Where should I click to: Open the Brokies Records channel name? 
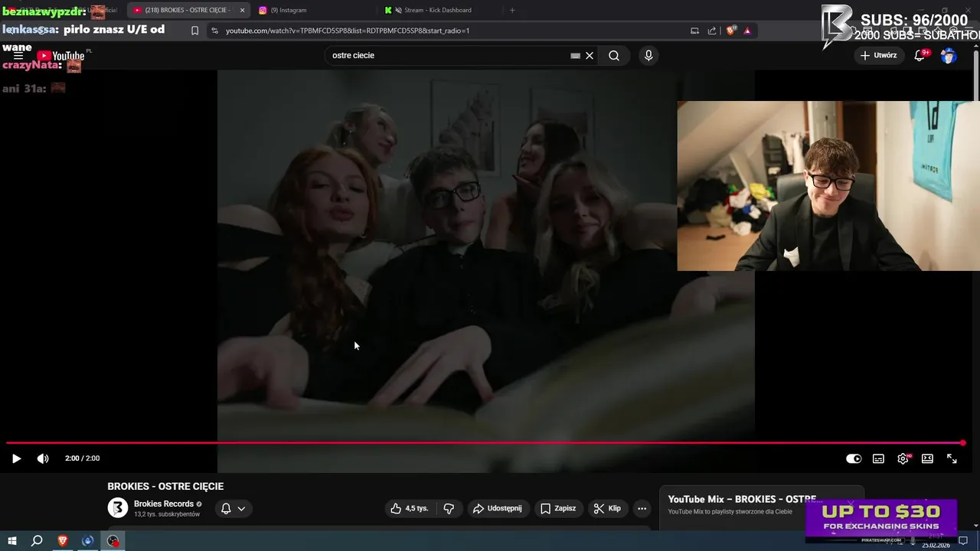point(164,504)
